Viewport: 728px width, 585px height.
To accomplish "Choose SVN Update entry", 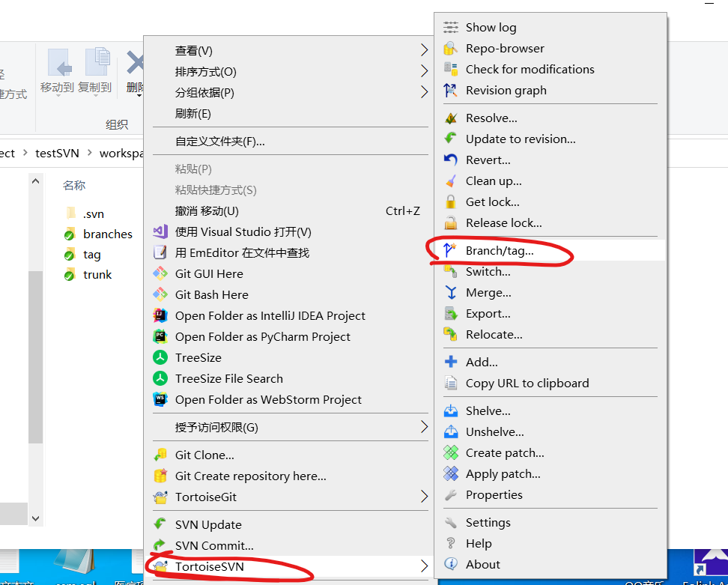I will pos(291,524).
